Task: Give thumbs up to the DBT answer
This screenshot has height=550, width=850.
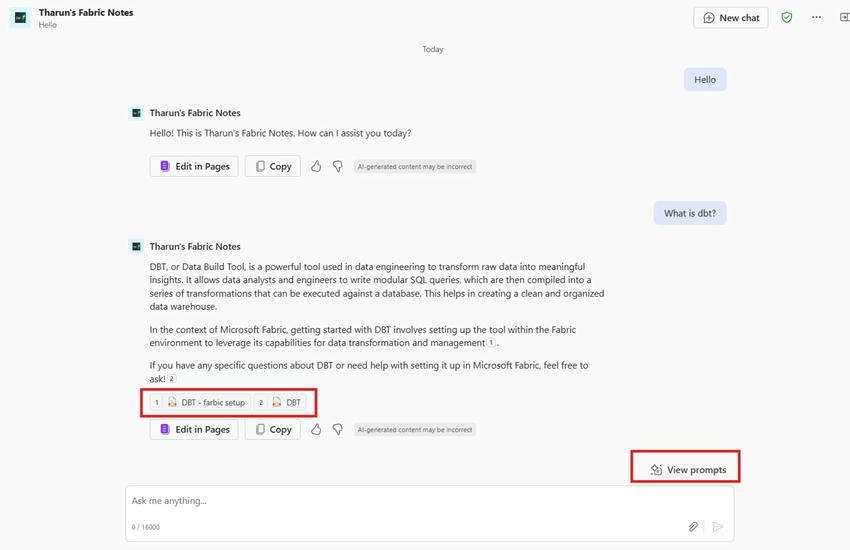Action: tap(316, 429)
